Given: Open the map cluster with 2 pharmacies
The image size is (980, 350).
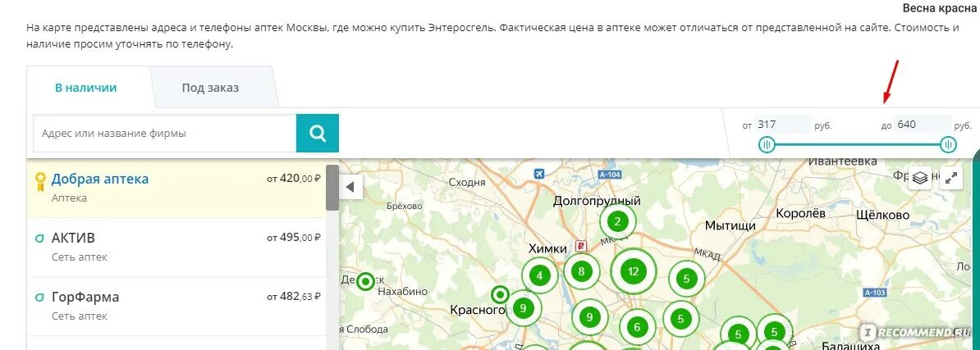Looking at the screenshot, I should [617, 221].
